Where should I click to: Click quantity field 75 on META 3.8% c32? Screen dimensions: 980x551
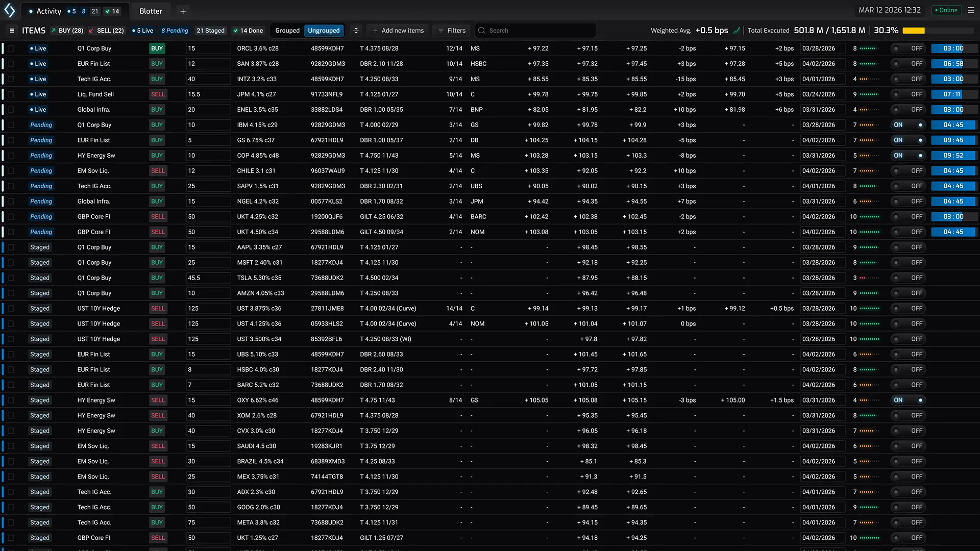coord(208,523)
